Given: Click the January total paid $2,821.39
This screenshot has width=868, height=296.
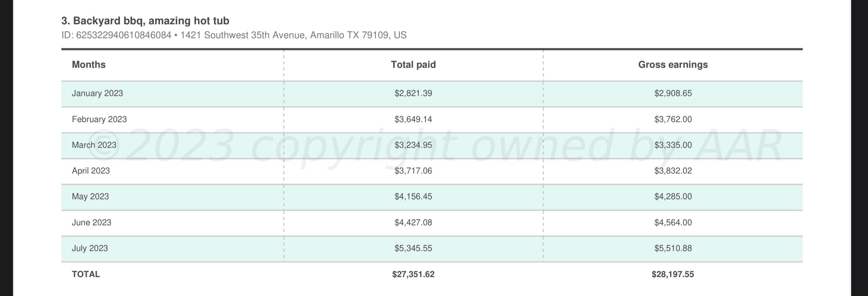Looking at the screenshot, I should tap(413, 93).
